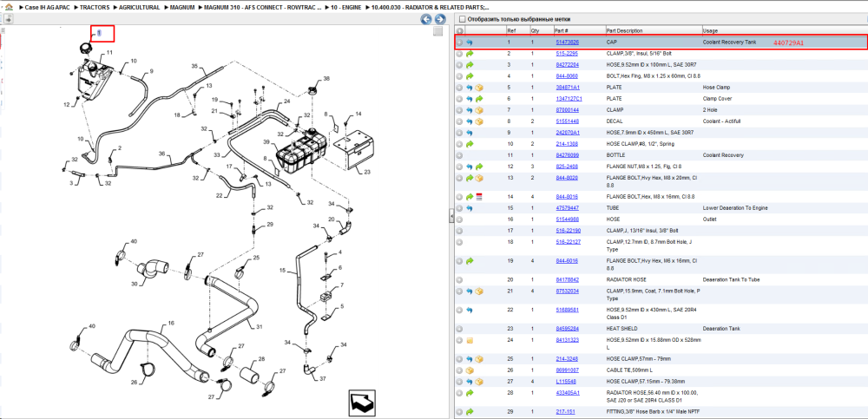Select the circle marker for Ref 23 HEAT SHIELD
The height and width of the screenshot is (419, 868).
[x=459, y=329]
